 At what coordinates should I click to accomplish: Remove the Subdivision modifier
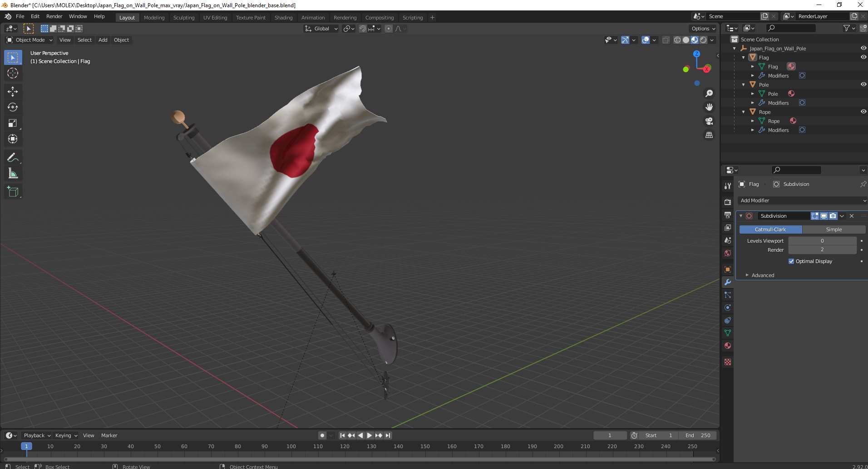852,216
